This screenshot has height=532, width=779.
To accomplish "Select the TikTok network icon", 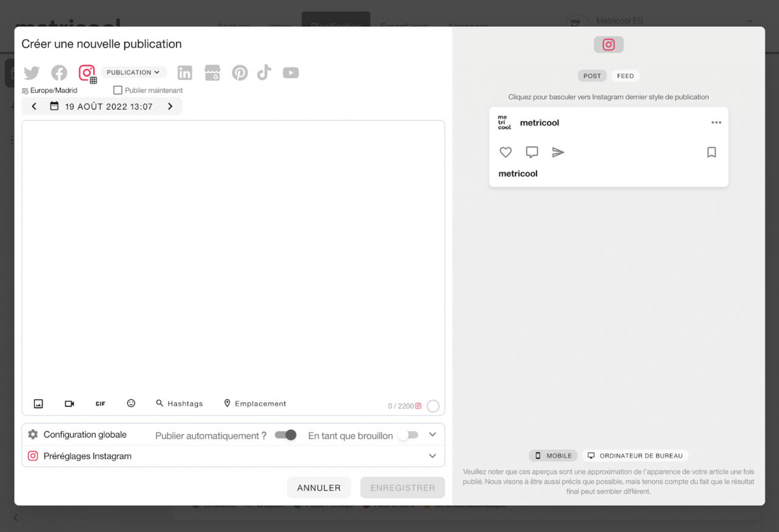I will point(264,73).
